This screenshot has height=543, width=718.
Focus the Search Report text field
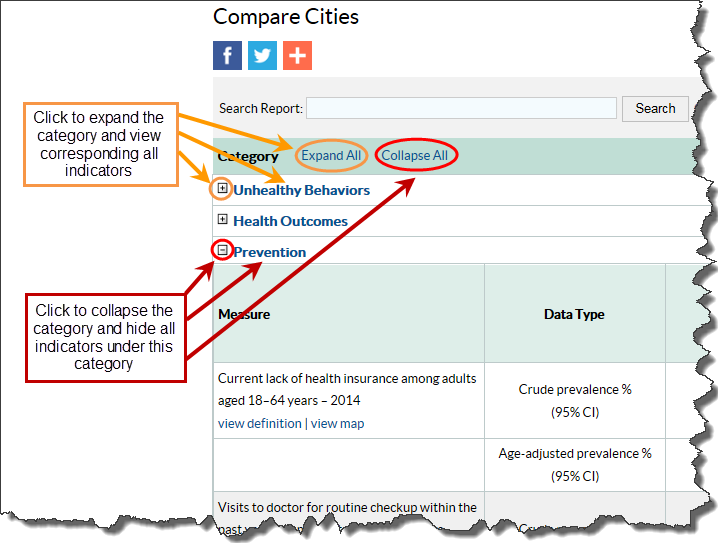461,108
